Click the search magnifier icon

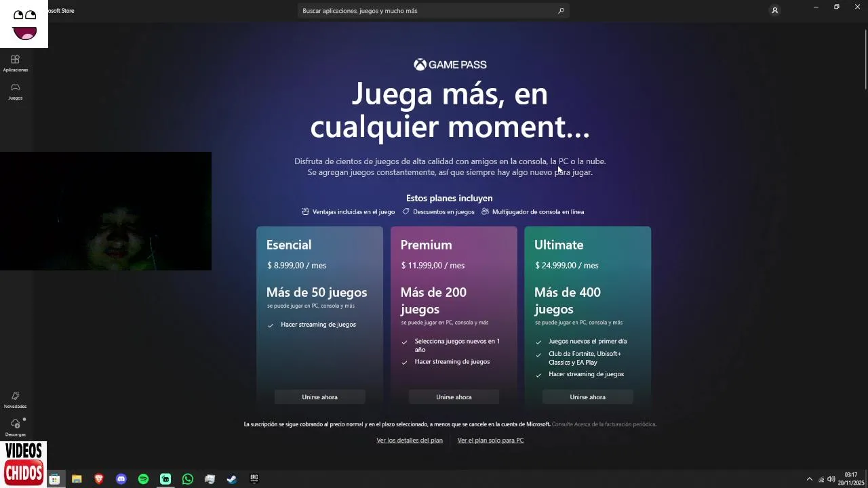561,11
